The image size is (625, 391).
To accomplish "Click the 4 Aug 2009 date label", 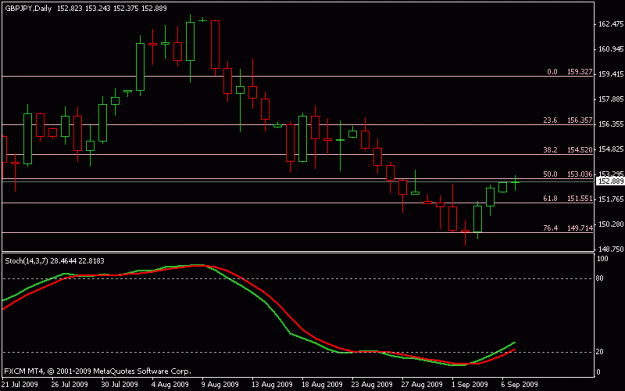I will point(170,385).
